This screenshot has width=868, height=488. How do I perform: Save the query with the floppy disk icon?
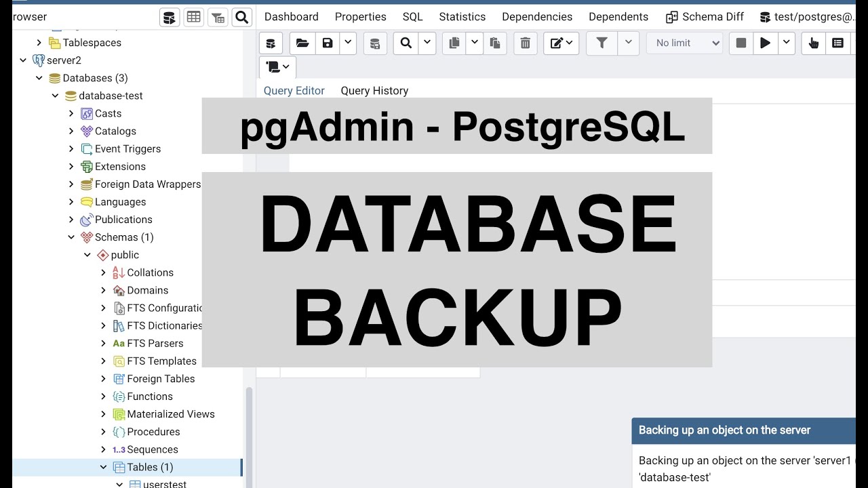328,43
